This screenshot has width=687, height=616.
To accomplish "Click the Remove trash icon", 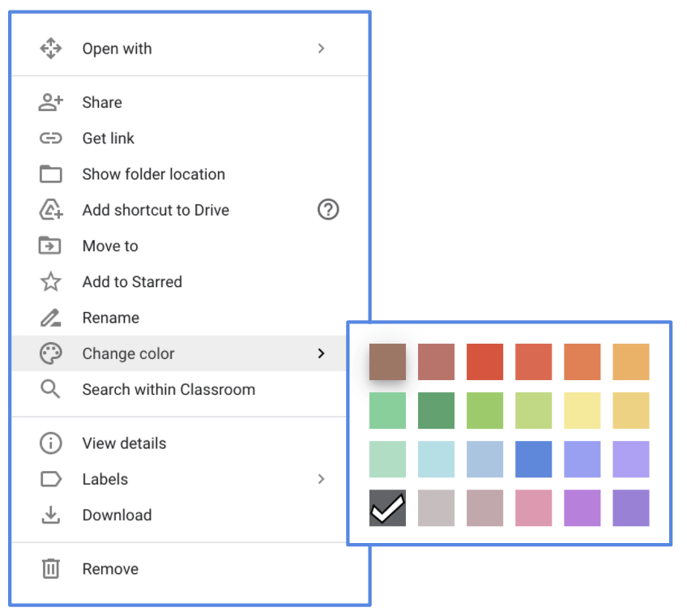I will coord(50,568).
